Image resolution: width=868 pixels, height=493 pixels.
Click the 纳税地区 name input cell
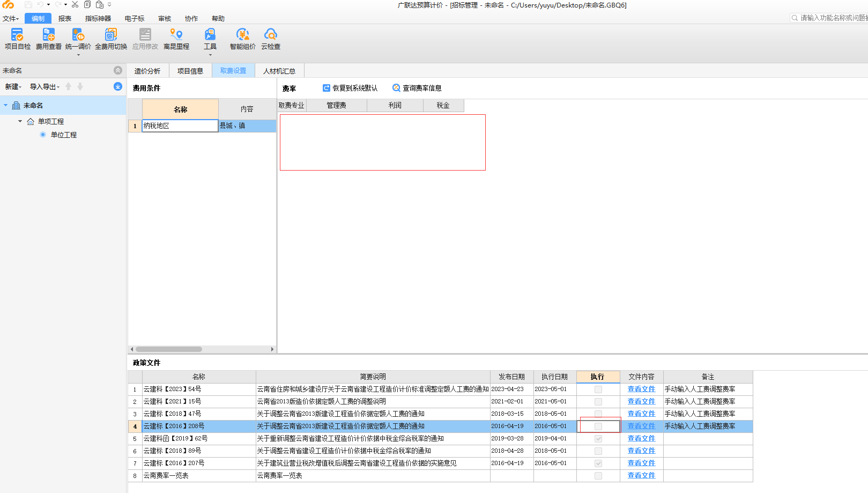click(180, 126)
